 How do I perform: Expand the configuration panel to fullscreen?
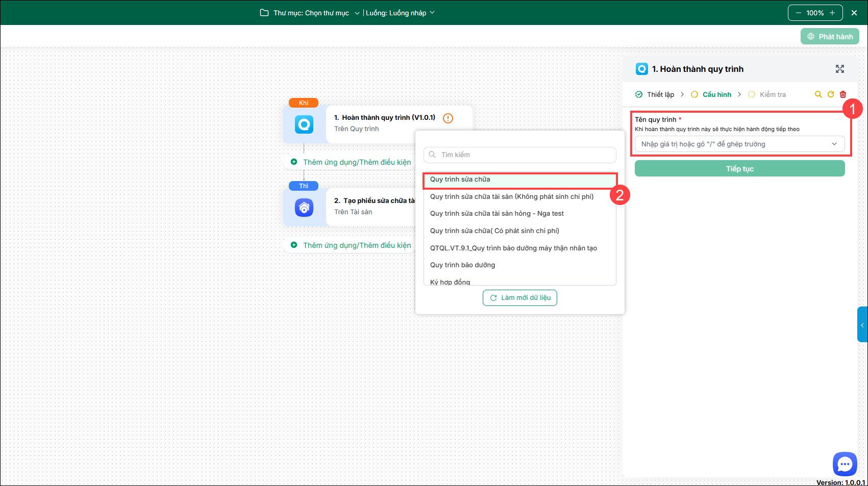coord(839,69)
